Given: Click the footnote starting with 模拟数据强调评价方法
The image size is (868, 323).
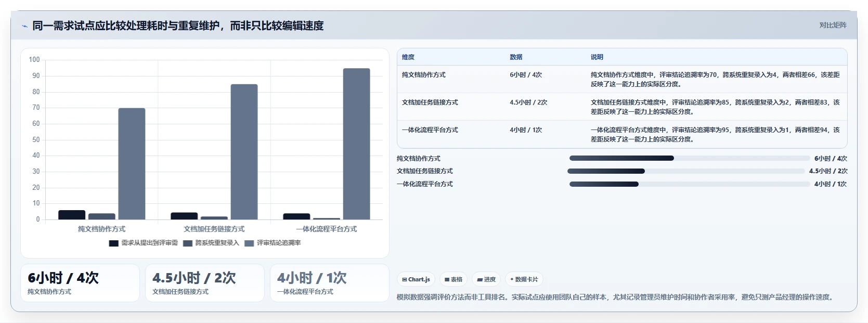Looking at the screenshot, I should [616, 298].
